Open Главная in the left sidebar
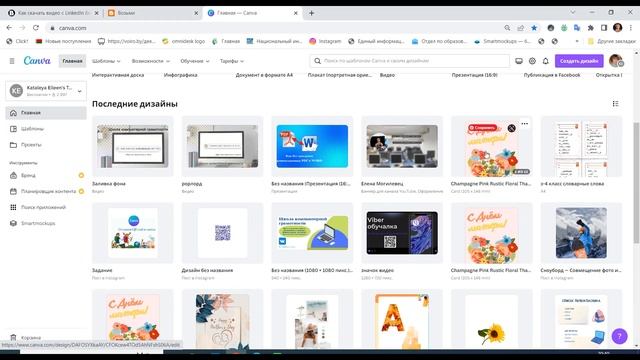Viewport: 640px width, 360px height. pos(46,113)
